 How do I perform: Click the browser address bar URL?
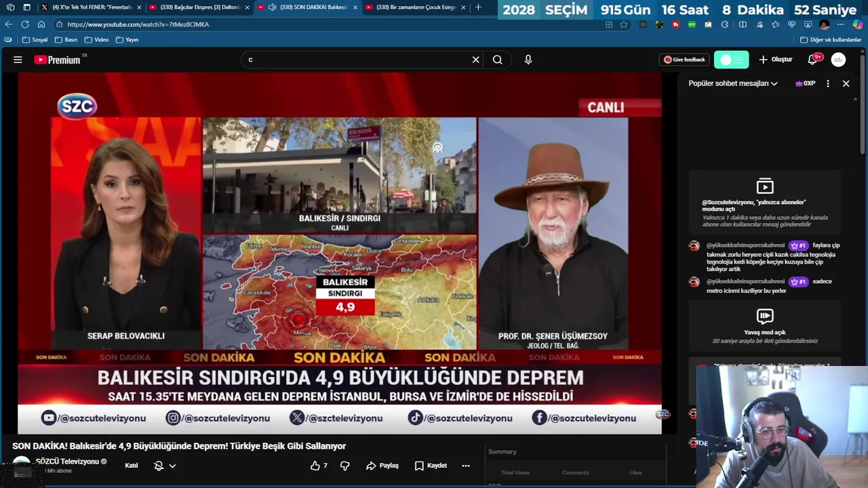point(138,24)
